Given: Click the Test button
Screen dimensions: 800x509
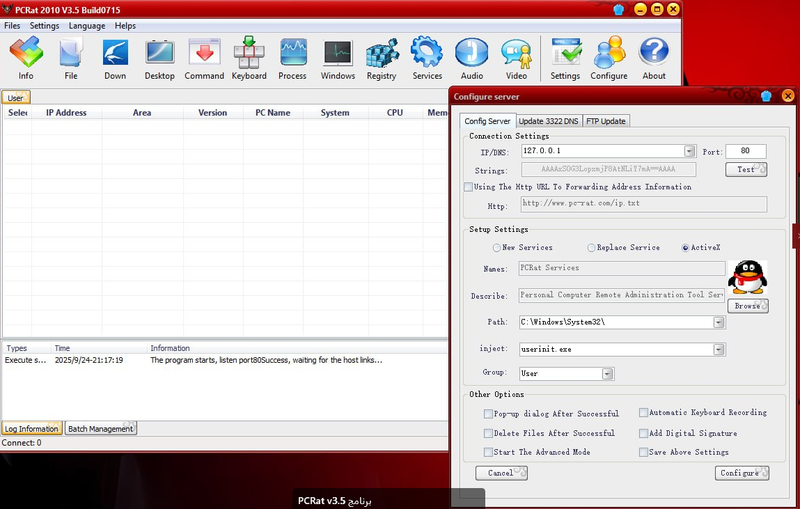Looking at the screenshot, I should [x=746, y=169].
